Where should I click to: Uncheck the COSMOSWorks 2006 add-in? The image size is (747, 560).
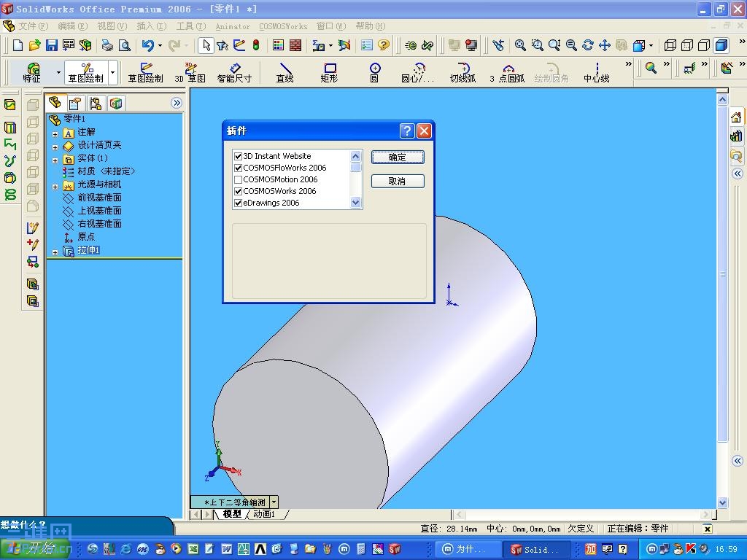point(239,192)
